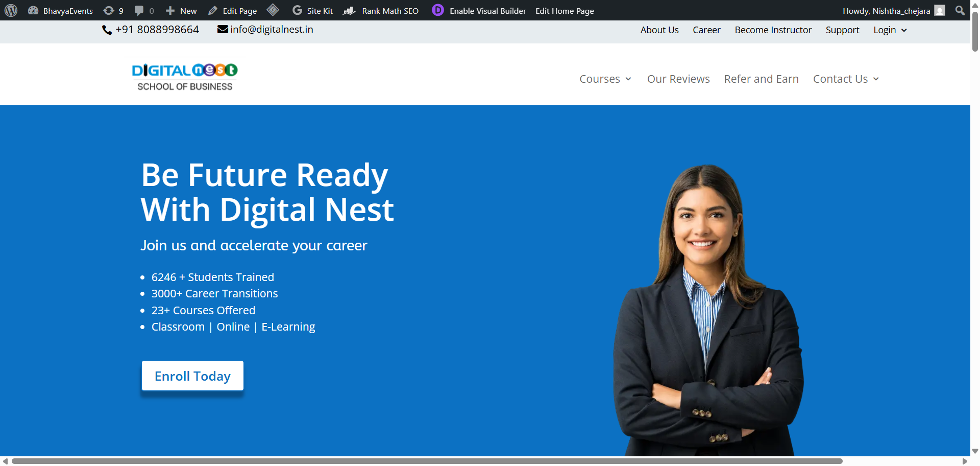Click the Enroll Today button
The image size is (980, 466).
(192, 376)
